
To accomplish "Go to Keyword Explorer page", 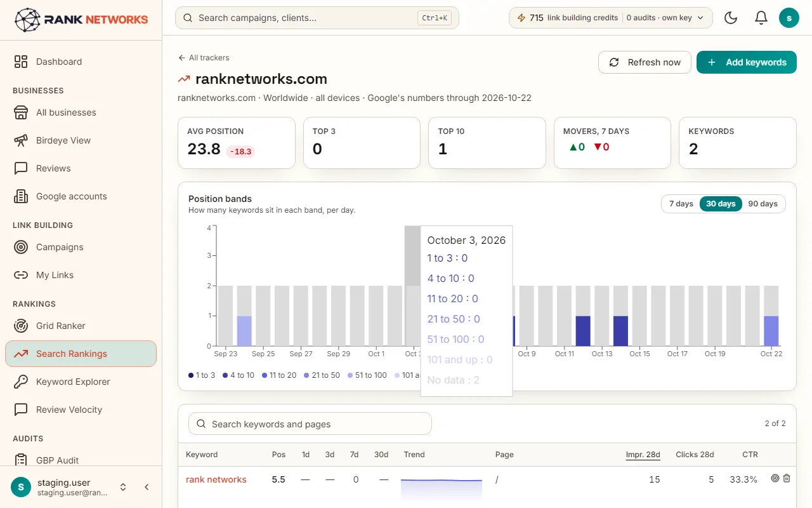I will pos(81,382).
